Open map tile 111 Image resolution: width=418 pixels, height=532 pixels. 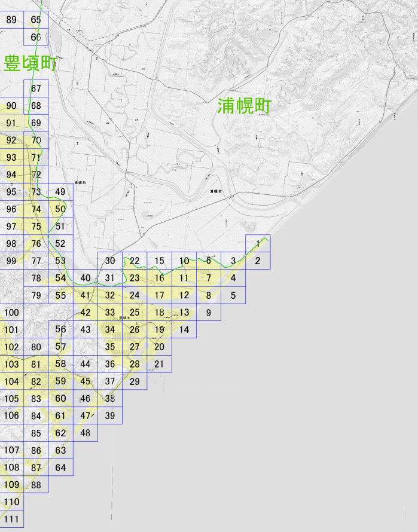11,519
